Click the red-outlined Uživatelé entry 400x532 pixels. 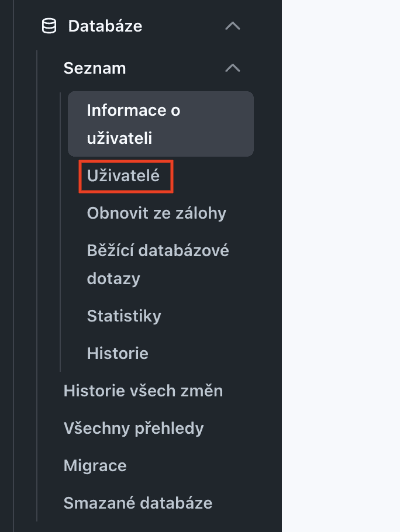(126, 177)
